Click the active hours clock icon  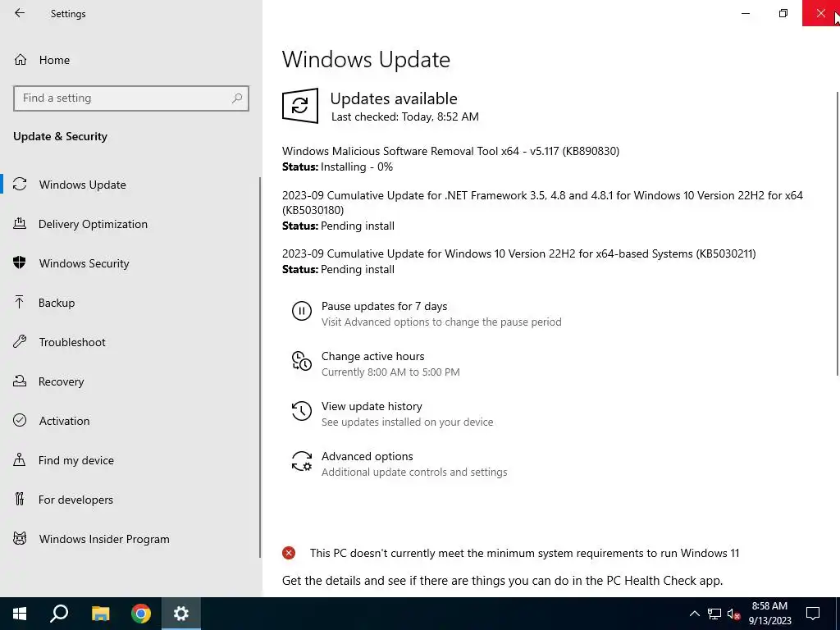[302, 361]
